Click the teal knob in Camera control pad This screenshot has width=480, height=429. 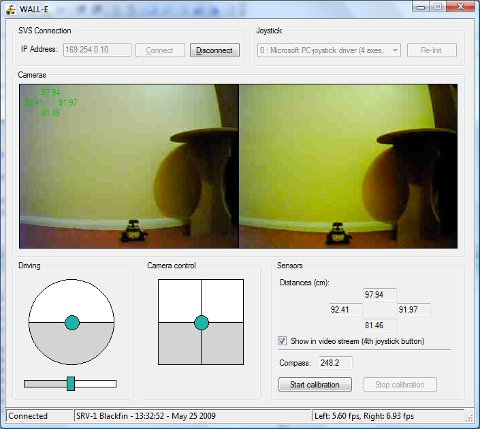coord(201,323)
